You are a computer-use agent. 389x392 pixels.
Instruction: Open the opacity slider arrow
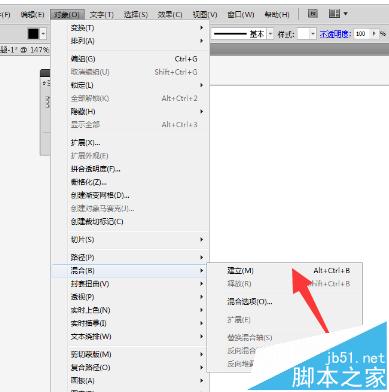(x=374, y=34)
